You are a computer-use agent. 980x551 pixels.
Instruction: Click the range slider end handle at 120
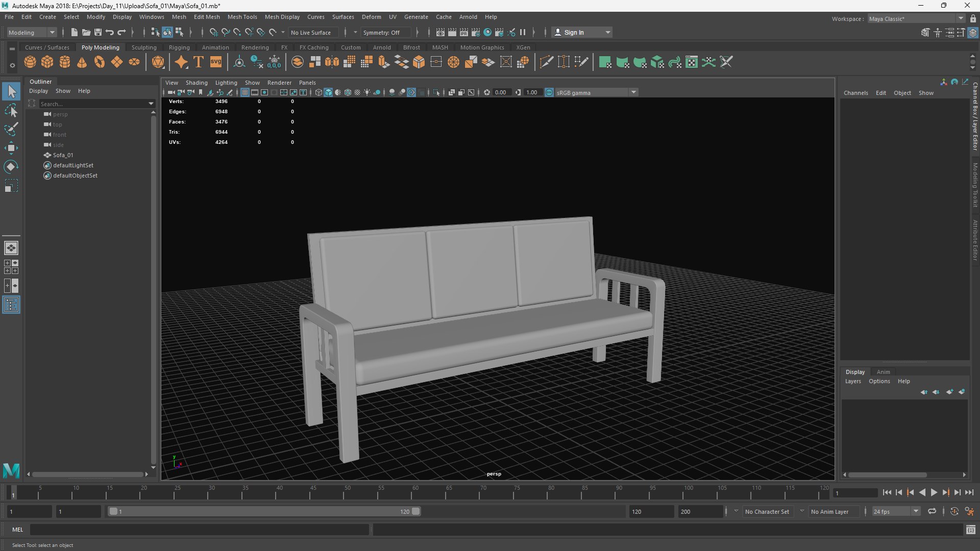pyautogui.click(x=416, y=511)
